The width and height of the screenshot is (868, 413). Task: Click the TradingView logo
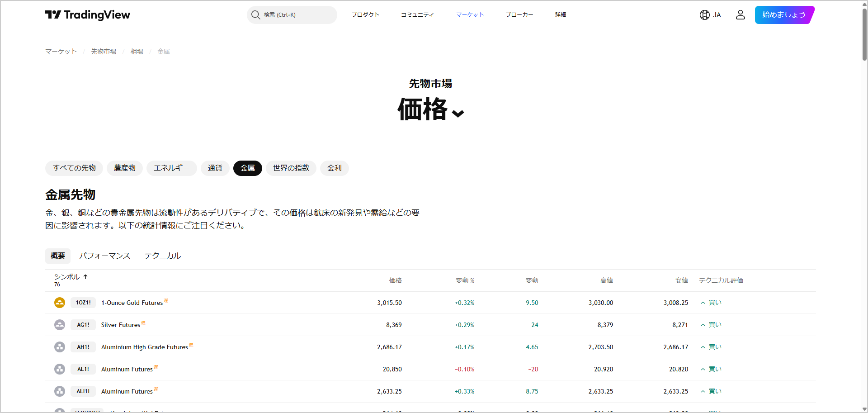[x=87, y=15]
